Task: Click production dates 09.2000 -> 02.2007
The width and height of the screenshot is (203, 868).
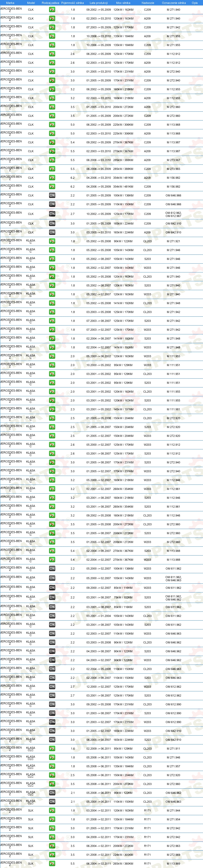Action: tap(98, 588)
